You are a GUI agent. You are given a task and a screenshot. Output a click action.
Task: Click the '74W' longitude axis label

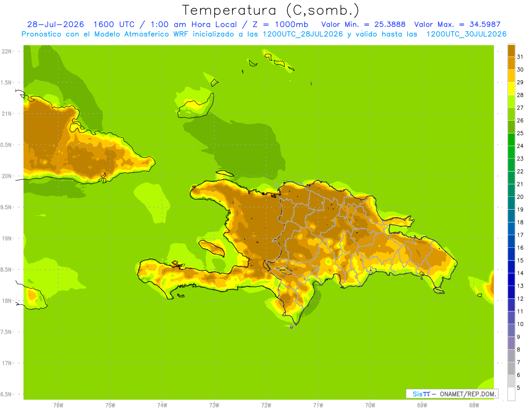(162, 405)
